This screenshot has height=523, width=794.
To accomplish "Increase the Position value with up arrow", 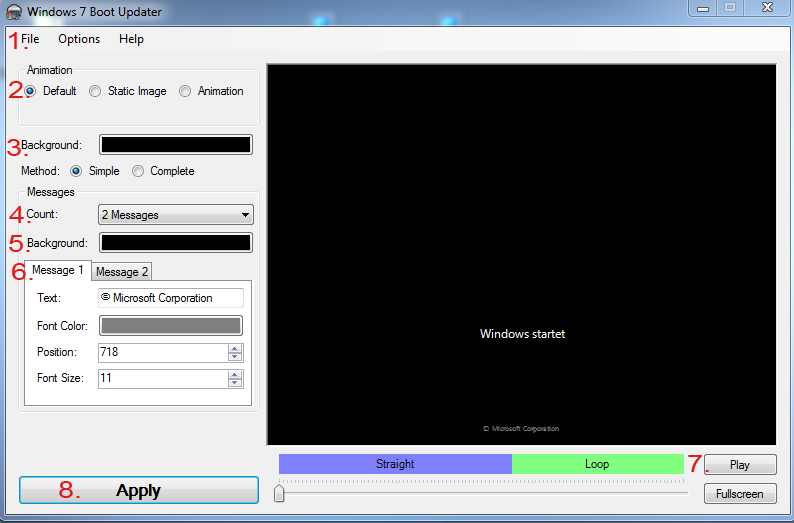I will coord(234,348).
